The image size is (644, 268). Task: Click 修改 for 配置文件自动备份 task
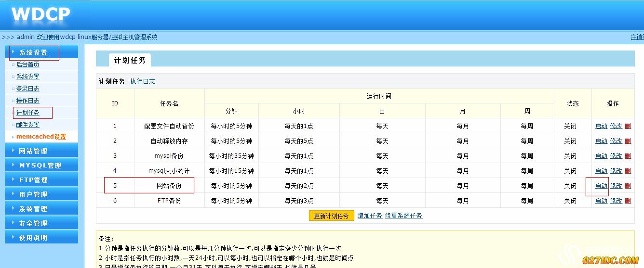[x=616, y=126]
